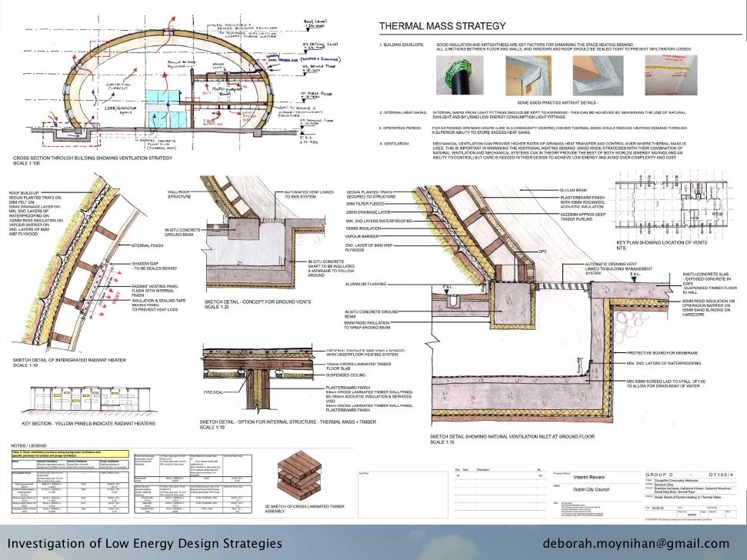Select the '2. INTERNAL HEAT GAINS:' label

(x=403, y=113)
